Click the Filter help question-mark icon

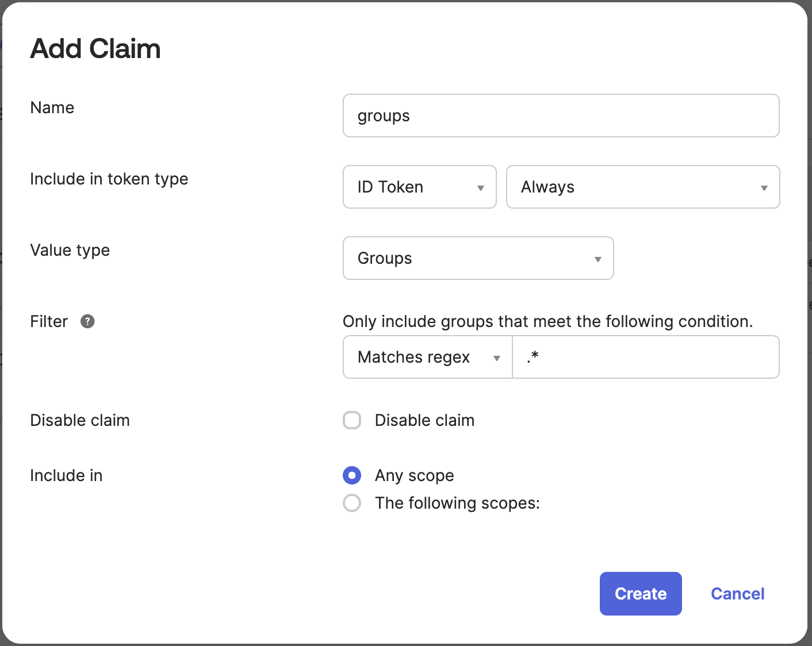(87, 321)
